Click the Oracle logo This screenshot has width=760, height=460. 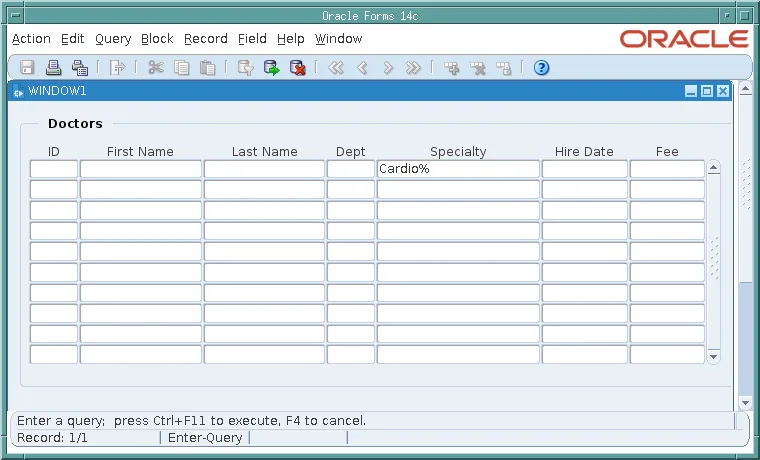[684, 39]
